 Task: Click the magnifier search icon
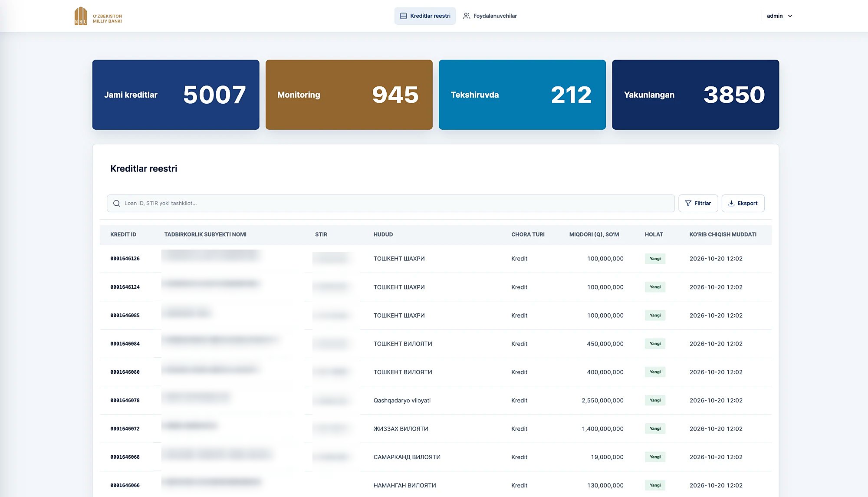click(116, 203)
